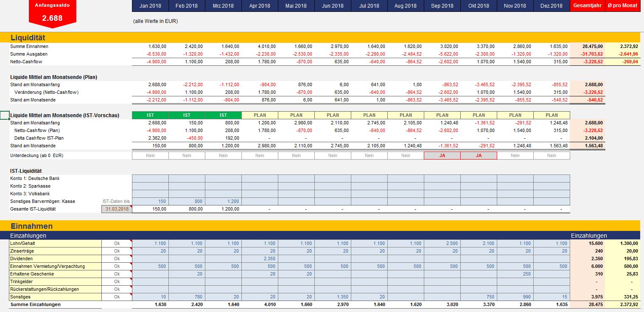The width and height of the screenshot is (644, 312).
Task: Select Konto 1 Deutsche Bank January cell
Action: tap(150, 178)
